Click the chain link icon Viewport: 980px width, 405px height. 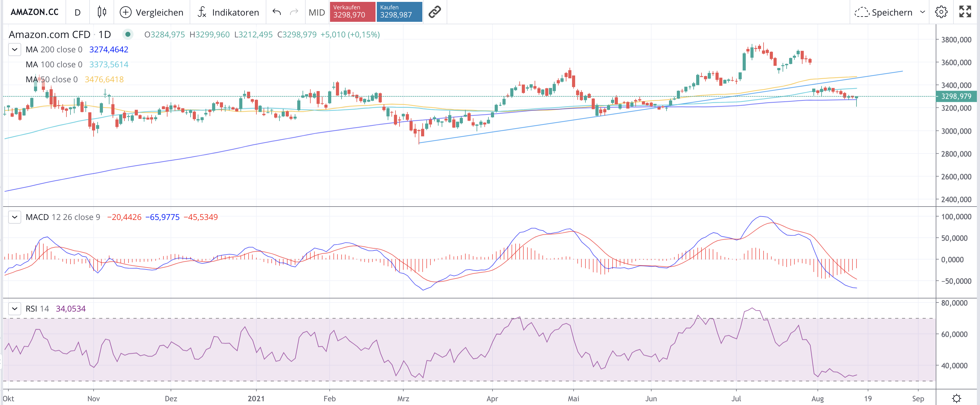click(x=434, y=12)
